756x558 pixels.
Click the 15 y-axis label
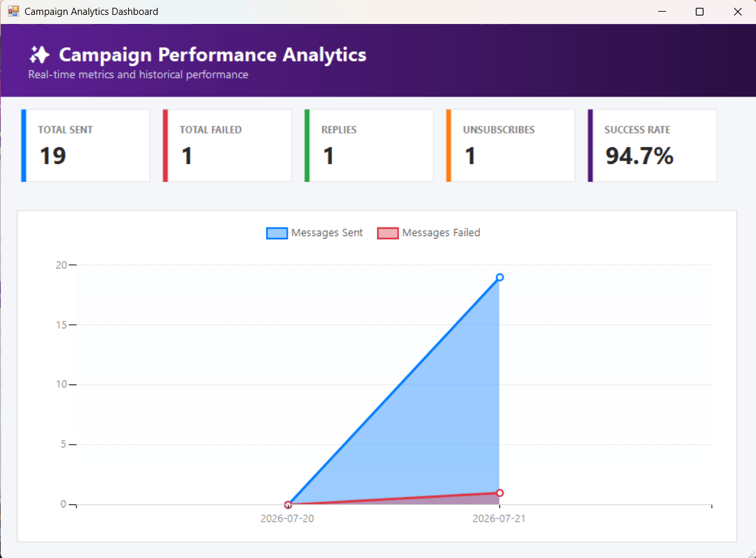[62, 325]
